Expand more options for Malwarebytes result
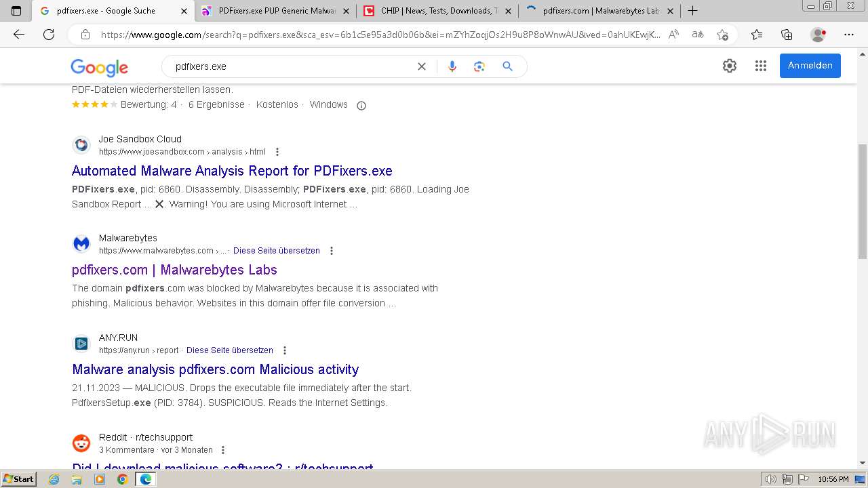This screenshot has width=868, height=488. (331, 251)
